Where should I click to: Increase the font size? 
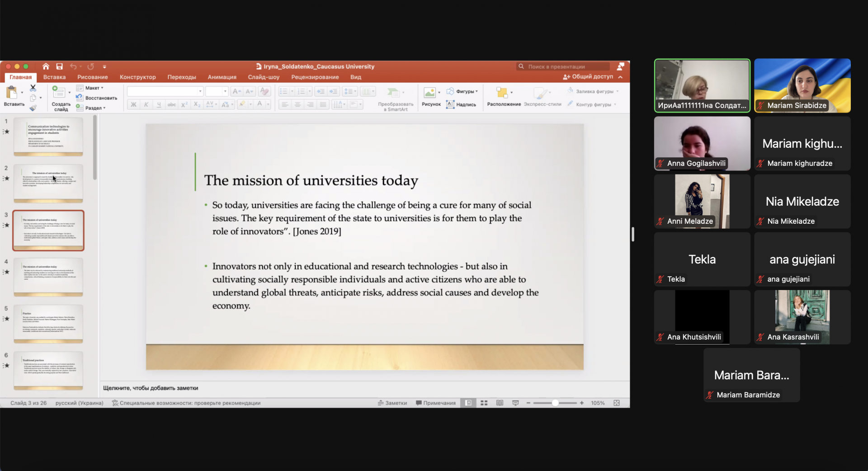click(236, 91)
